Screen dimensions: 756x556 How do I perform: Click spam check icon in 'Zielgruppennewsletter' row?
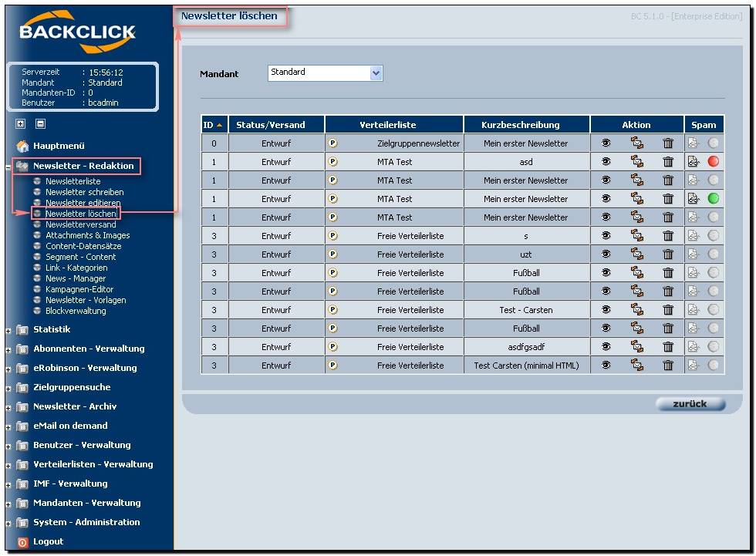[694, 143]
